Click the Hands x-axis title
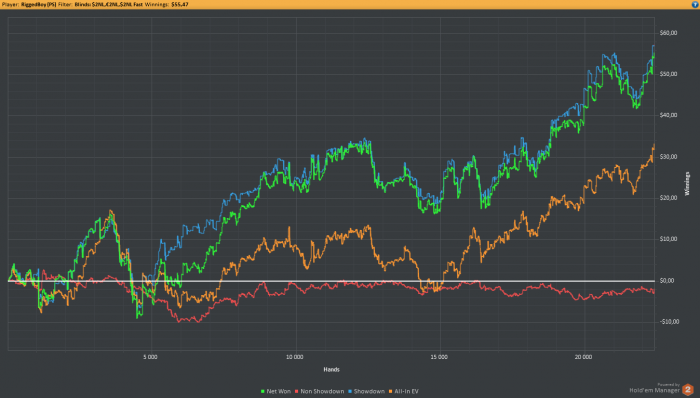Screen dimensions: 700x398 pos(331,369)
